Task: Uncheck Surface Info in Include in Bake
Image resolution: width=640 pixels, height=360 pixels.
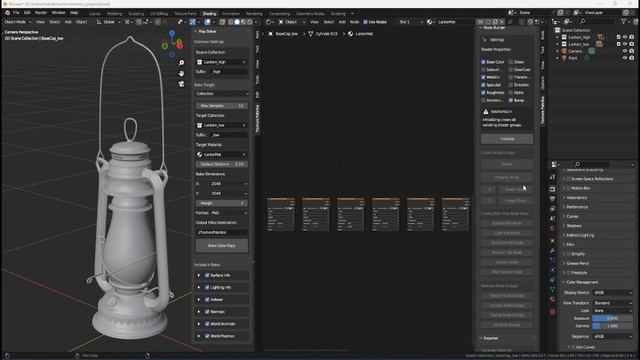Action: 207,276
